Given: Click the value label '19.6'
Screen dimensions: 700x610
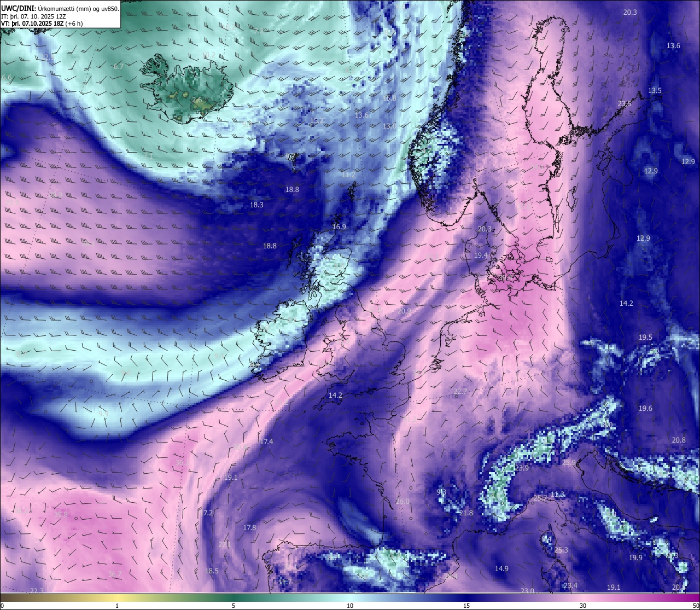Looking at the screenshot, I should pyautogui.click(x=645, y=409).
